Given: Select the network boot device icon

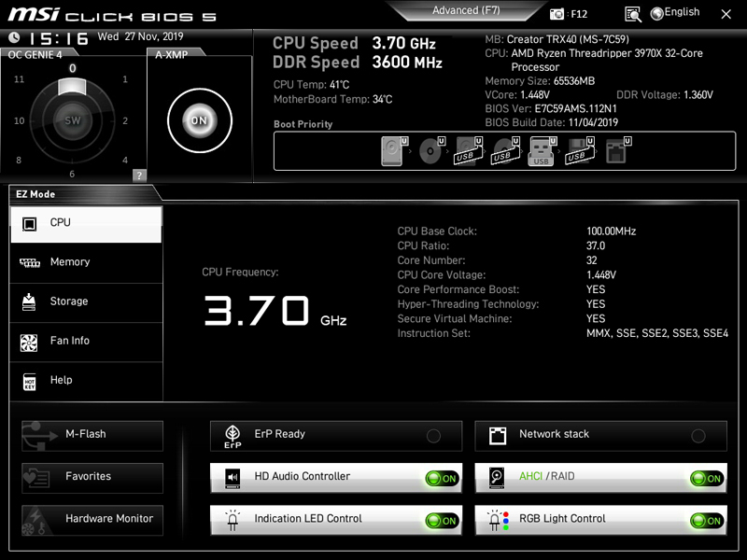Looking at the screenshot, I should tap(618, 151).
